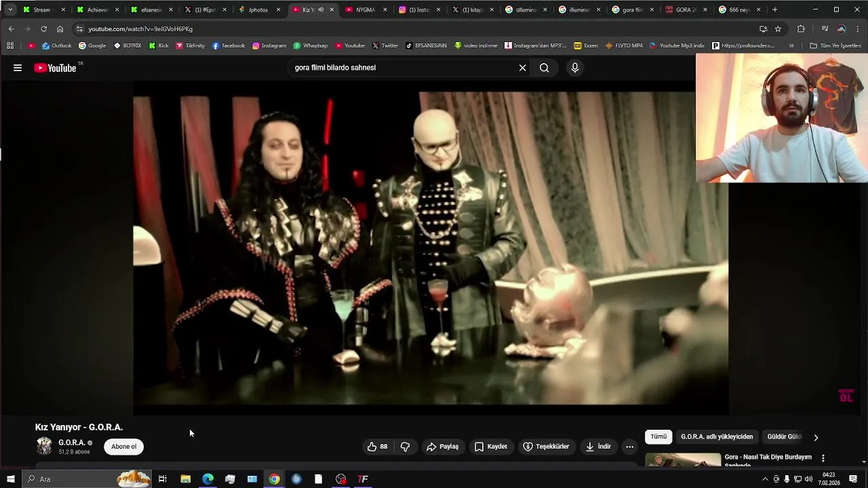Clear the YouTube search query with X
868x488 pixels.
click(522, 68)
